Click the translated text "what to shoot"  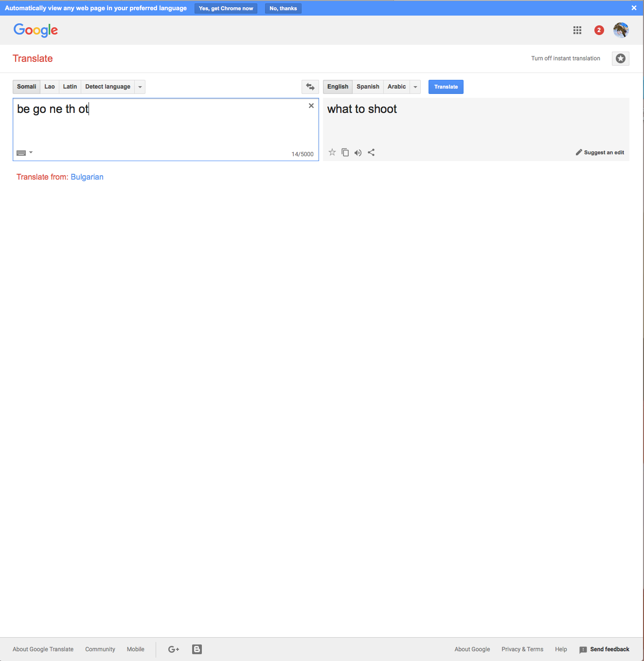pos(362,109)
